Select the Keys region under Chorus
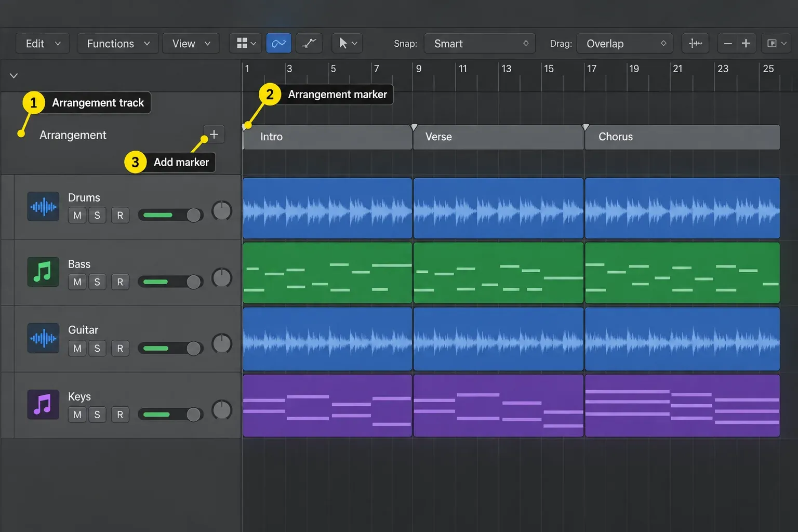 click(x=682, y=406)
